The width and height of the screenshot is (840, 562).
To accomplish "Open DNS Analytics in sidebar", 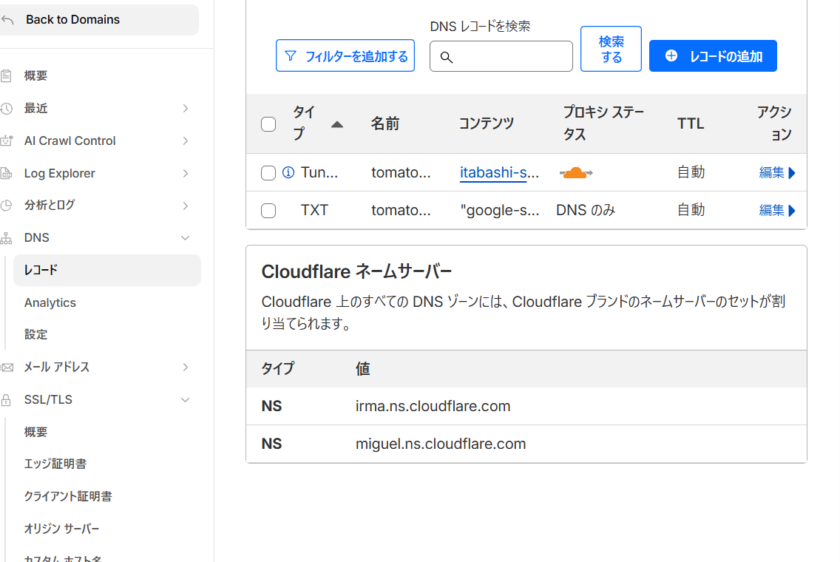I will point(50,303).
